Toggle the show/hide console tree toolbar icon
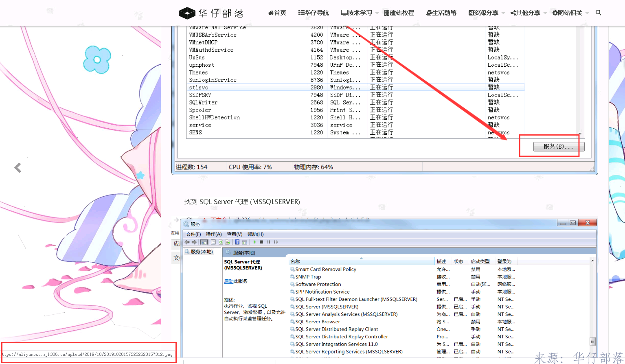This screenshot has width=625, height=364. (x=204, y=242)
